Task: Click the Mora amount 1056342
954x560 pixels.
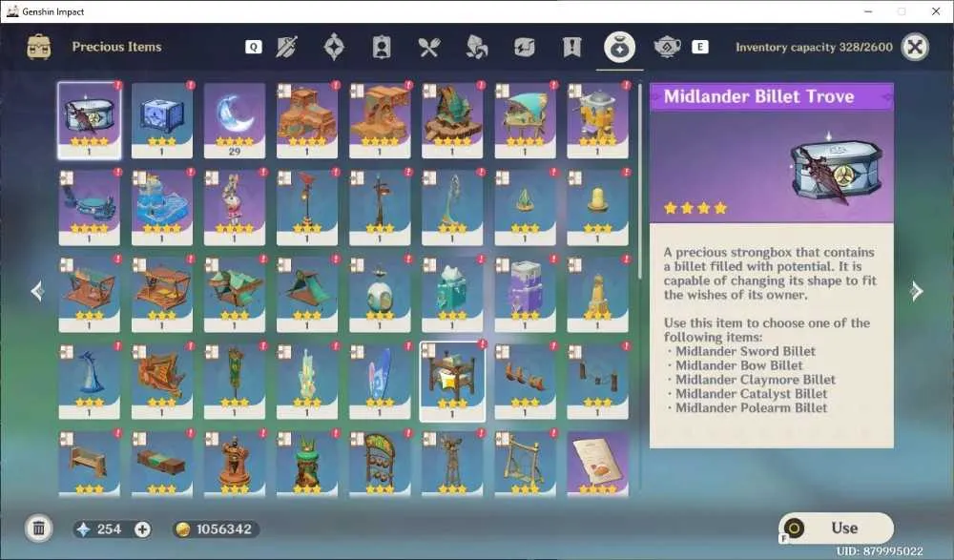Action: pos(223,529)
